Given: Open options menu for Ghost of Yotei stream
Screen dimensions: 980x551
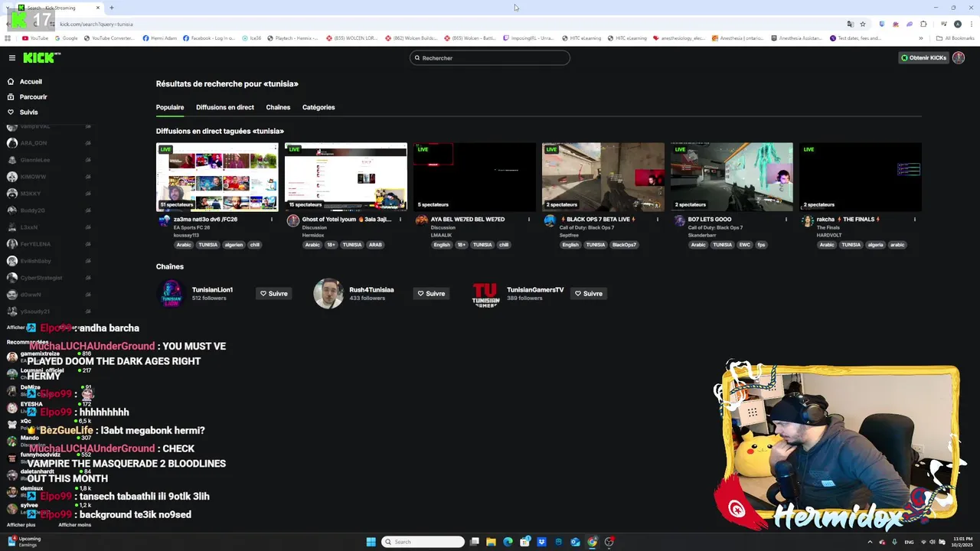Looking at the screenshot, I should pos(400,220).
